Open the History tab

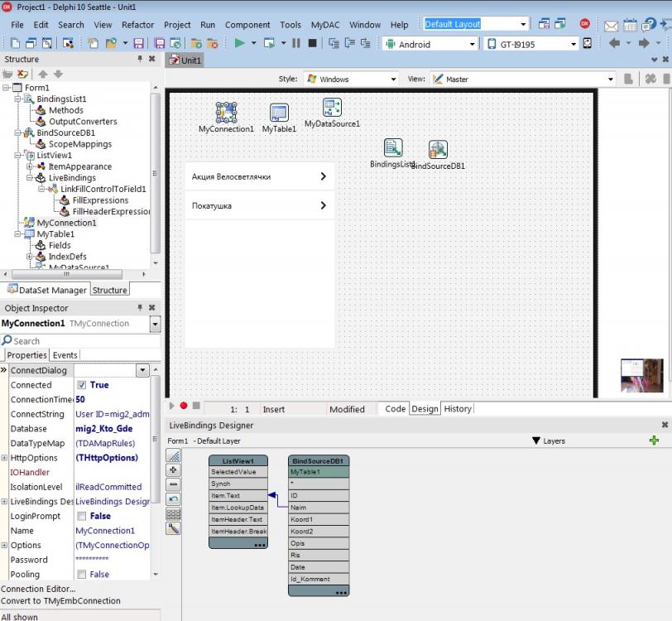pos(458,409)
